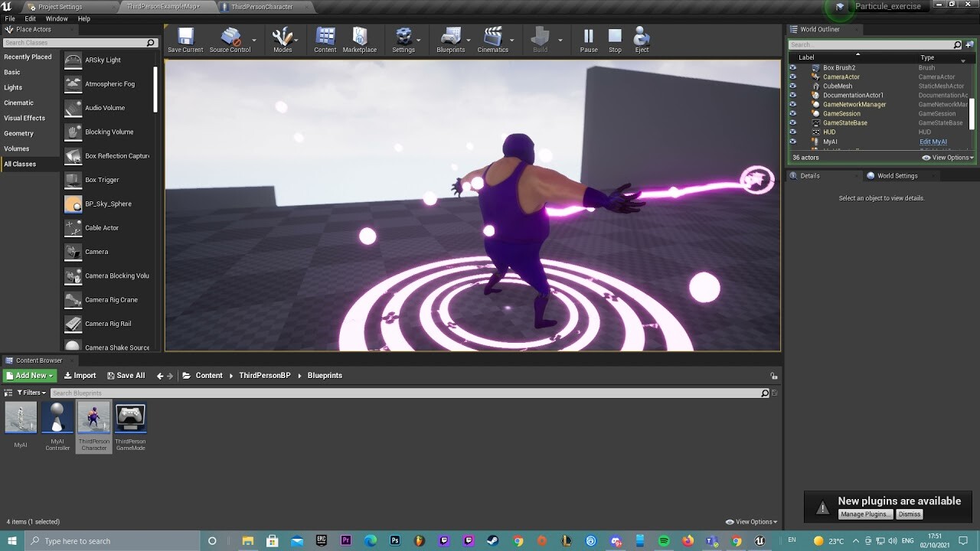Open the Add New dropdown in Content Browser
Screen dimensions: 980x551
29,375
